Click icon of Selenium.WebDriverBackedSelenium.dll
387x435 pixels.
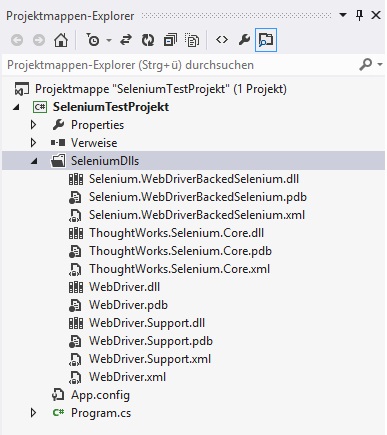pyautogui.click(x=76, y=179)
